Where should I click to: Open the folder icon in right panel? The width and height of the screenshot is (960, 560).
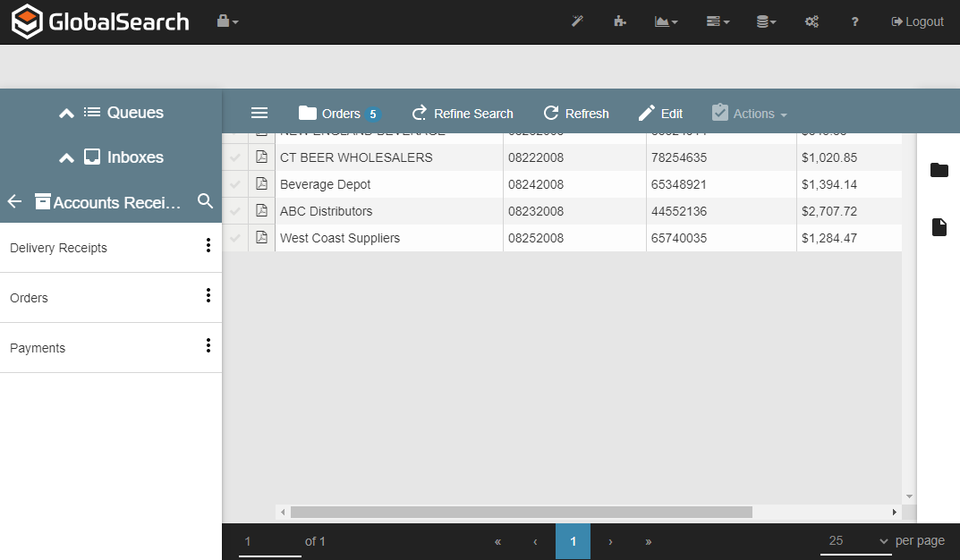point(939,170)
